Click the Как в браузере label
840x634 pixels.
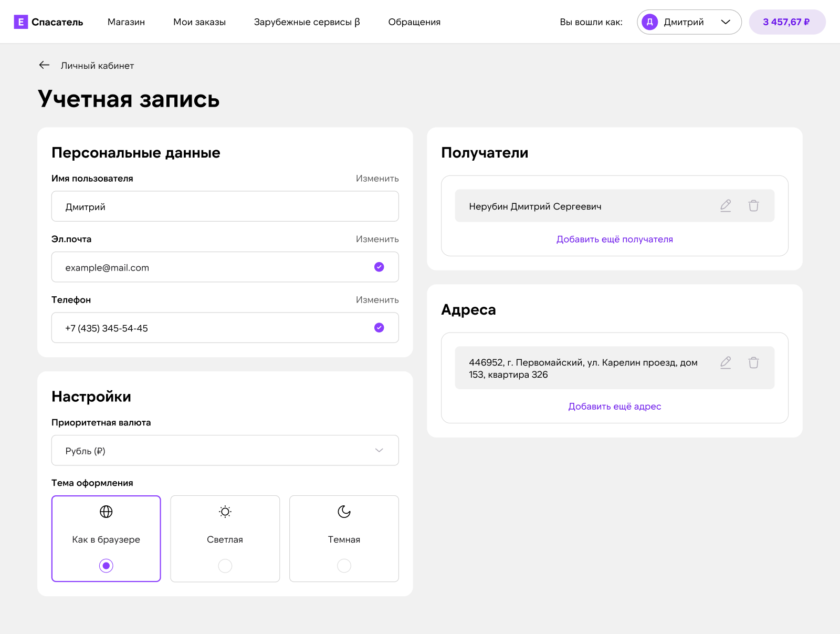(106, 539)
